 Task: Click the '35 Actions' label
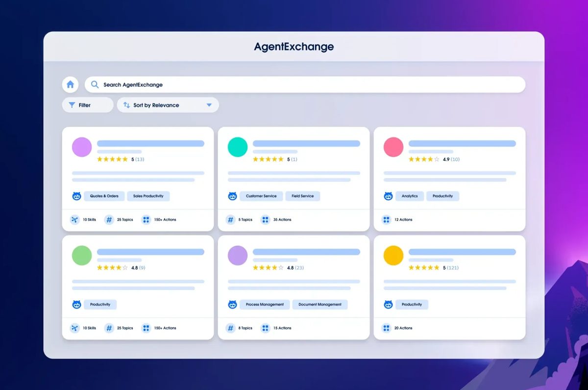point(282,220)
